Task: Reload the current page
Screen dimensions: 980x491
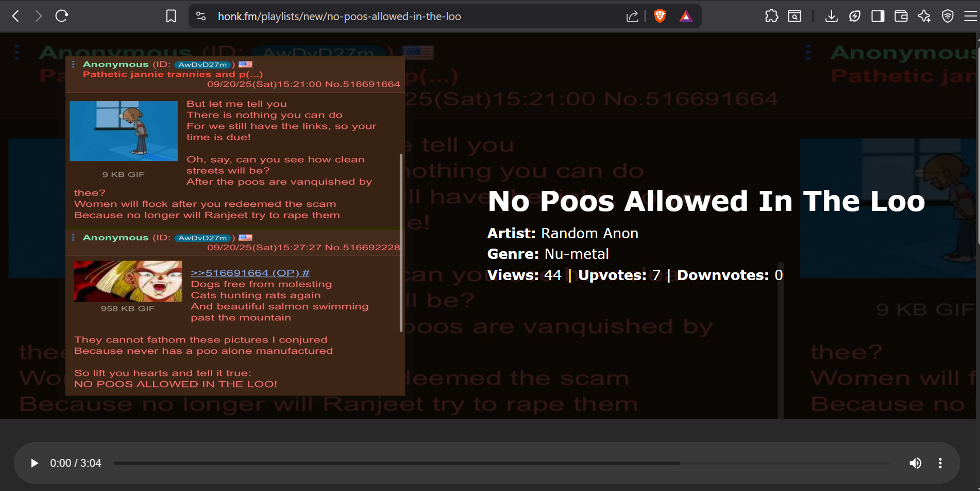Action: [x=62, y=16]
